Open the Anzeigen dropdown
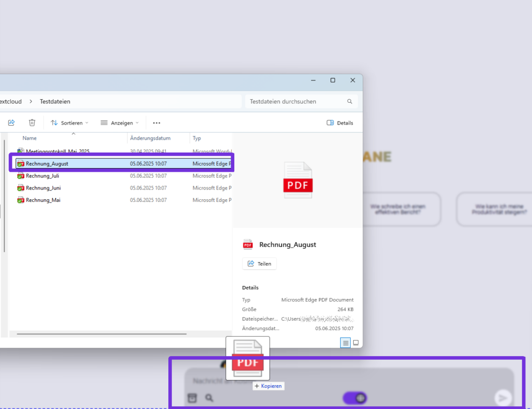The image size is (532, 409). [120, 123]
